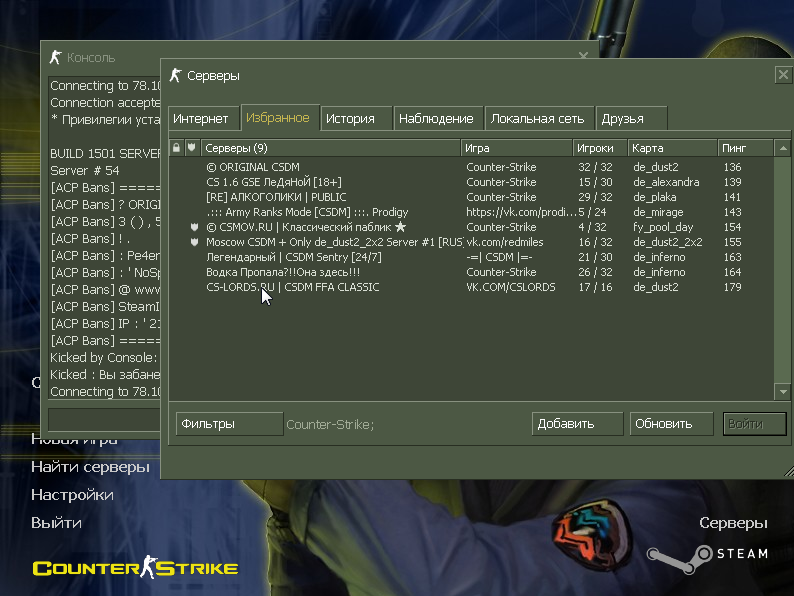794x596 pixels.
Task: Click de_mirage map cell
Action: coord(658,212)
